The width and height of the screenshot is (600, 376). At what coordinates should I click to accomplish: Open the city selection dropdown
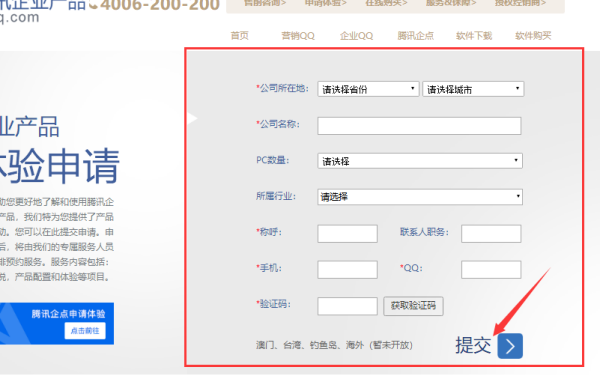[x=473, y=89]
